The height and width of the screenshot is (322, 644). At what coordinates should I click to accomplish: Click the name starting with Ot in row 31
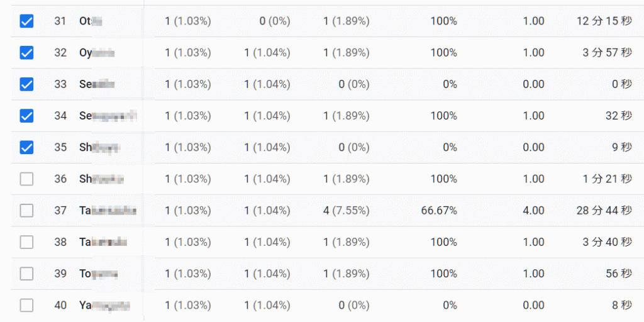point(91,21)
